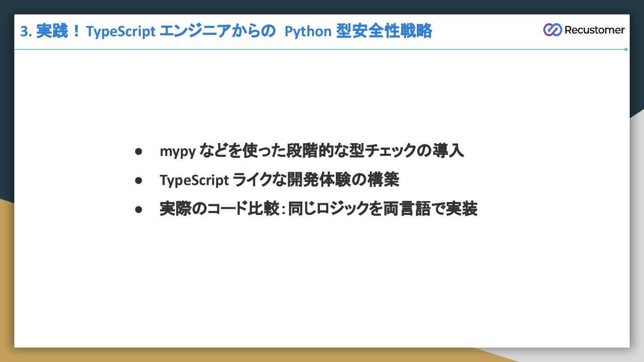The image size is (644, 362).
Task: Select bullet '実際のコード比較：同じロジックを両言語で実装'
Action: pos(318,209)
